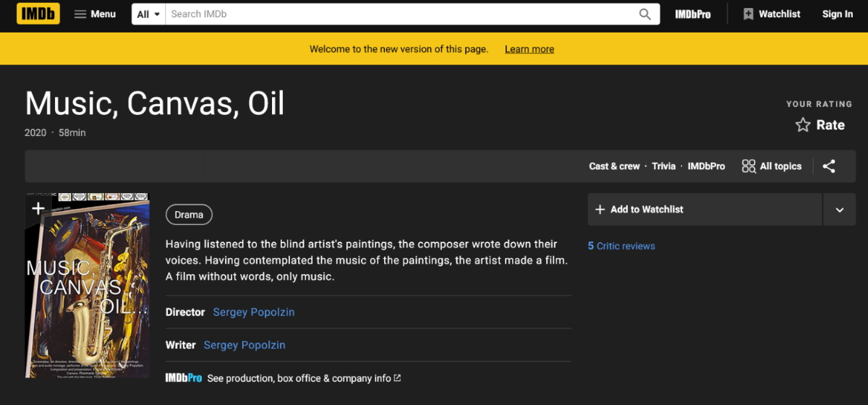868x405 pixels.
Task: Open the hamburger Menu
Action: pos(95,14)
